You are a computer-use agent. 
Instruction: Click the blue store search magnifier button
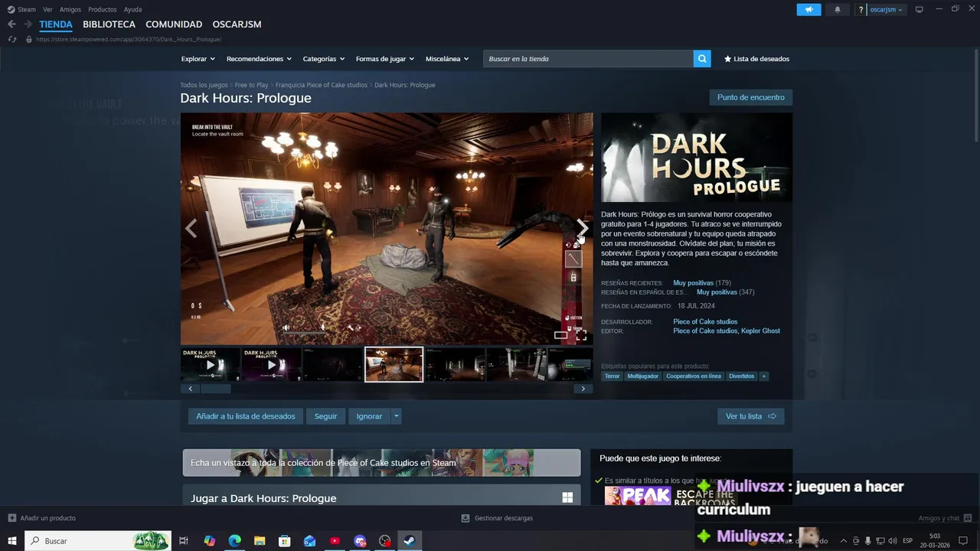point(702,59)
